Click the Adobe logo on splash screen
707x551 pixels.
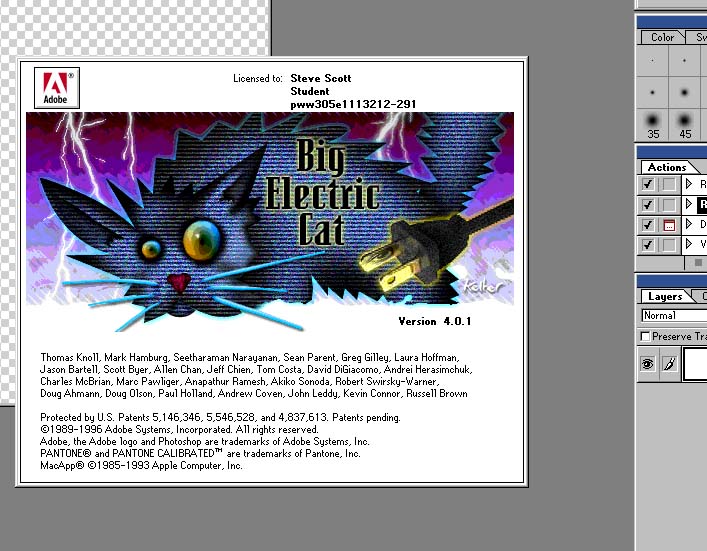pos(56,87)
